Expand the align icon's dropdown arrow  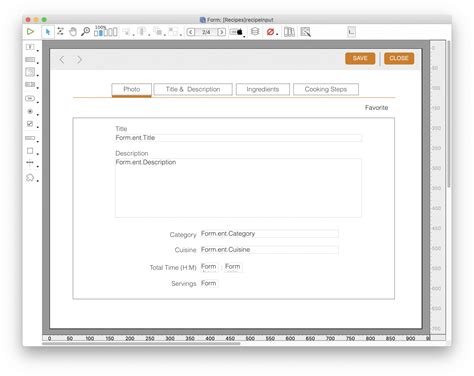[x=133, y=35]
